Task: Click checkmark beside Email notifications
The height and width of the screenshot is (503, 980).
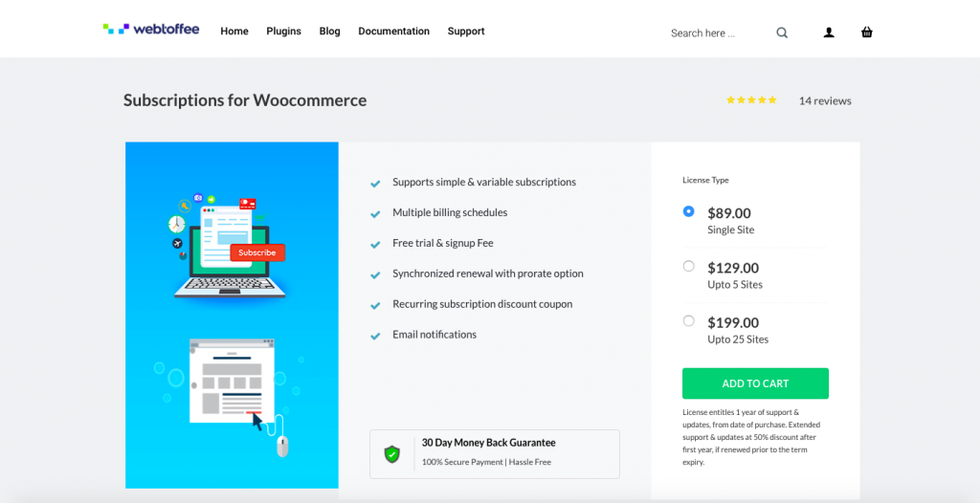Action: (375, 337)
